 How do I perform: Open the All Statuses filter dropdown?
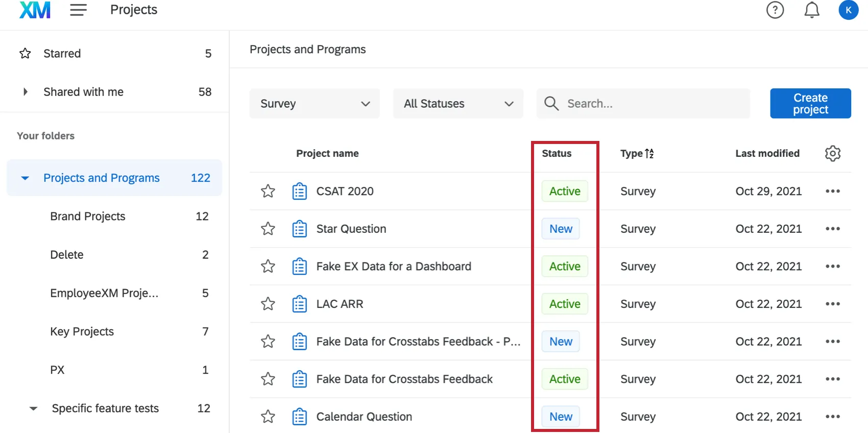(x=458, y=104)
